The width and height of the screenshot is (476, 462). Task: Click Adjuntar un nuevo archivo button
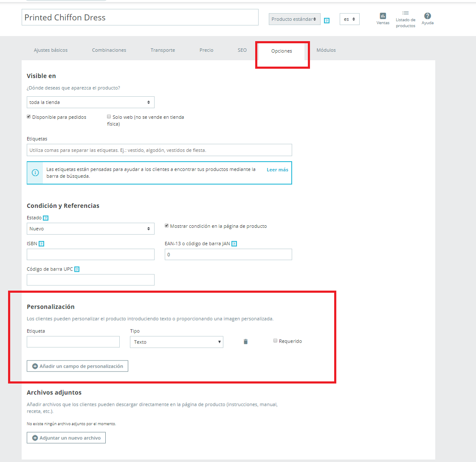click(66, 438)
